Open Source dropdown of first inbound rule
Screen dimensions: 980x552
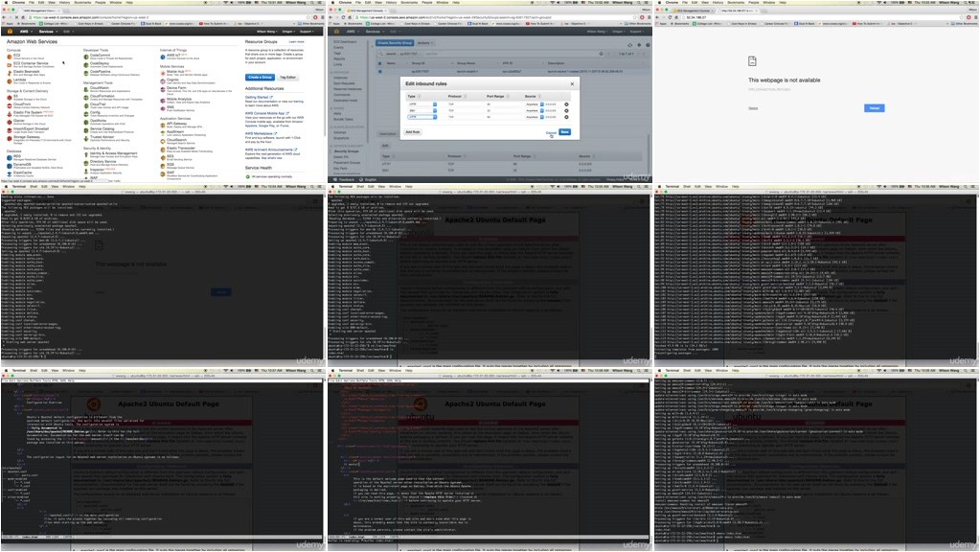pyautogui.click(x=535, y=104)
